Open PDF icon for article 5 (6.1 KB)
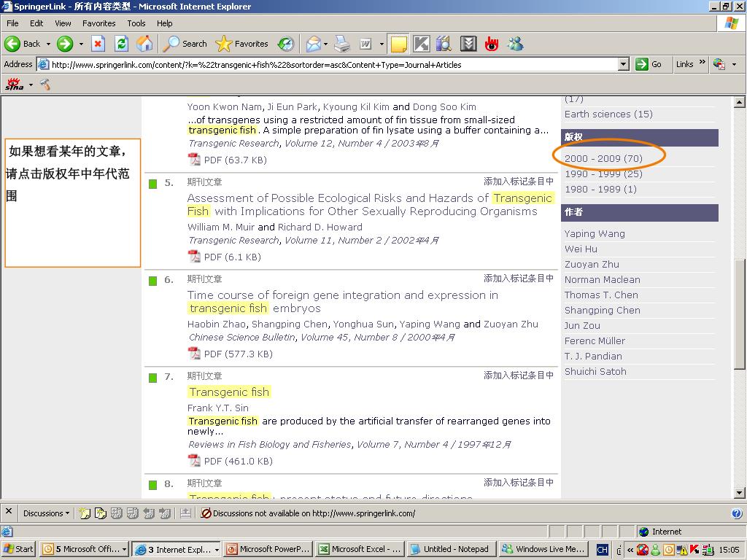747x560 pixels. [194, 256]
